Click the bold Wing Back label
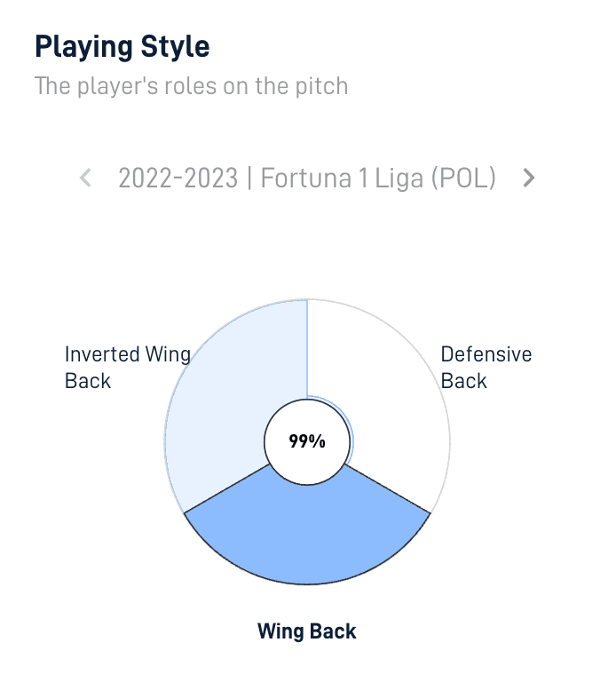Image resolution: width=616 pixels, height=698 pixels. coord(307,631)
